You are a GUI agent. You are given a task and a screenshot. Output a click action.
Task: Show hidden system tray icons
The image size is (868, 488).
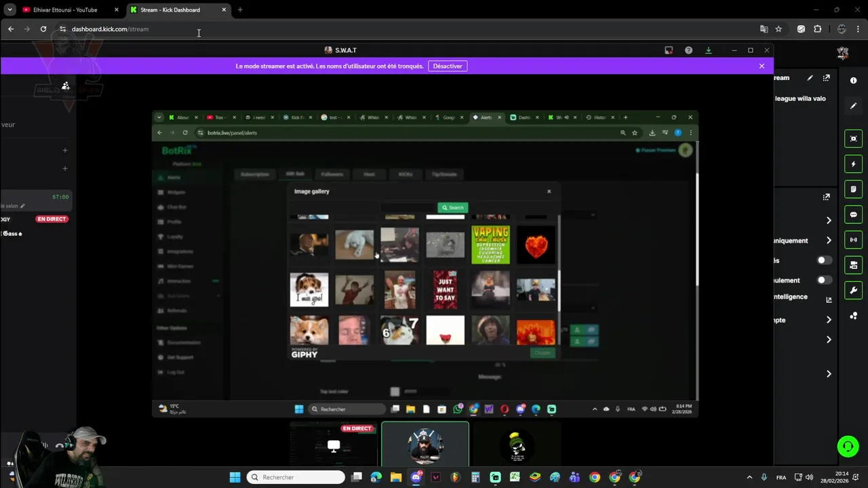[x=749, y=477]
